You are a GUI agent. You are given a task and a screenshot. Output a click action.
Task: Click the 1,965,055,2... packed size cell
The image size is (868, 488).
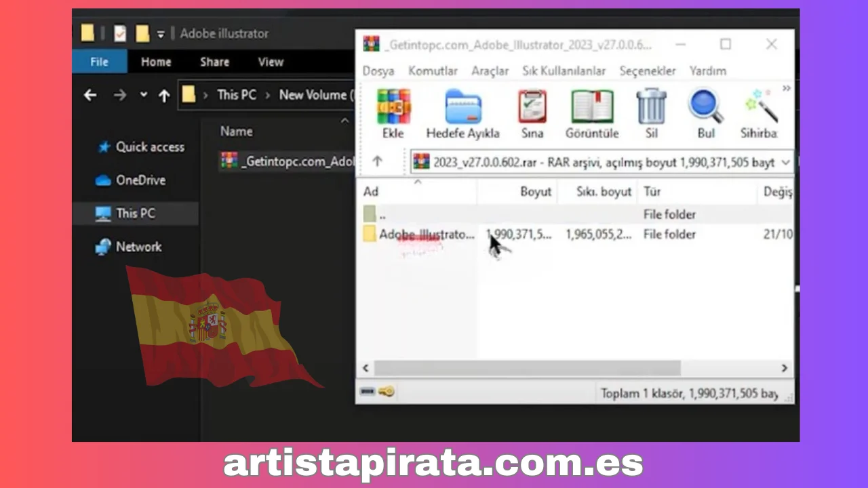coord(599,235)
